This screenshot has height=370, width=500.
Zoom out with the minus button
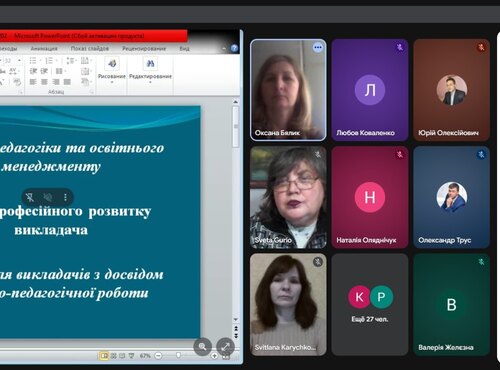159,356
